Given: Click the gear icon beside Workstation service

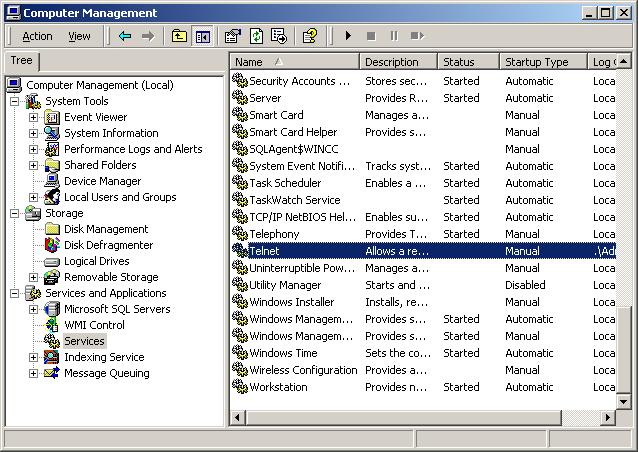Looking at the screenshot, I should click(240, 386).
